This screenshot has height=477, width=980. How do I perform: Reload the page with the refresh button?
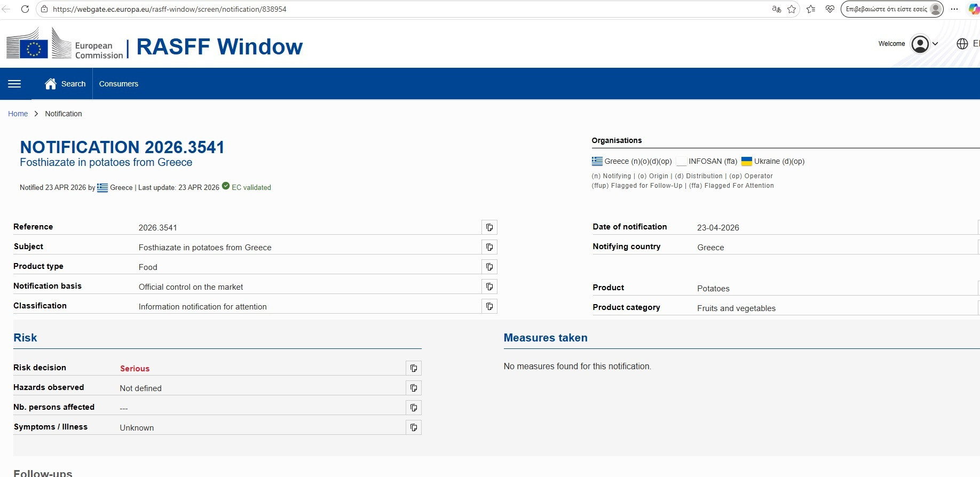25,9
